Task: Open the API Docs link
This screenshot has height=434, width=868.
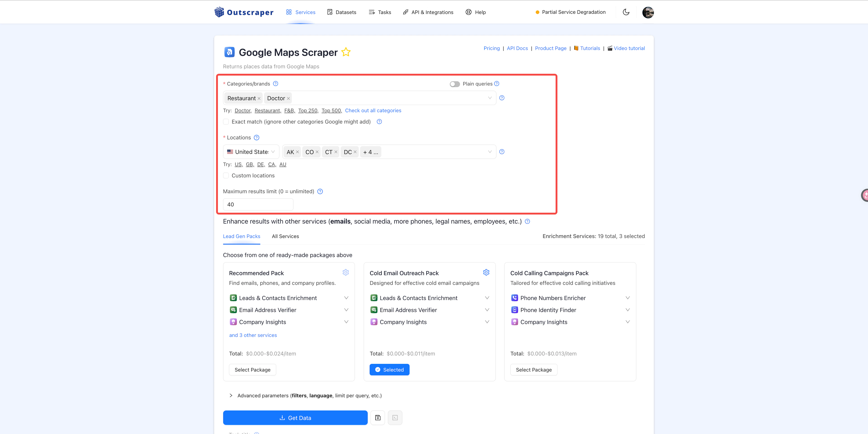Action: pyautogui.click(x=517, y=48)
